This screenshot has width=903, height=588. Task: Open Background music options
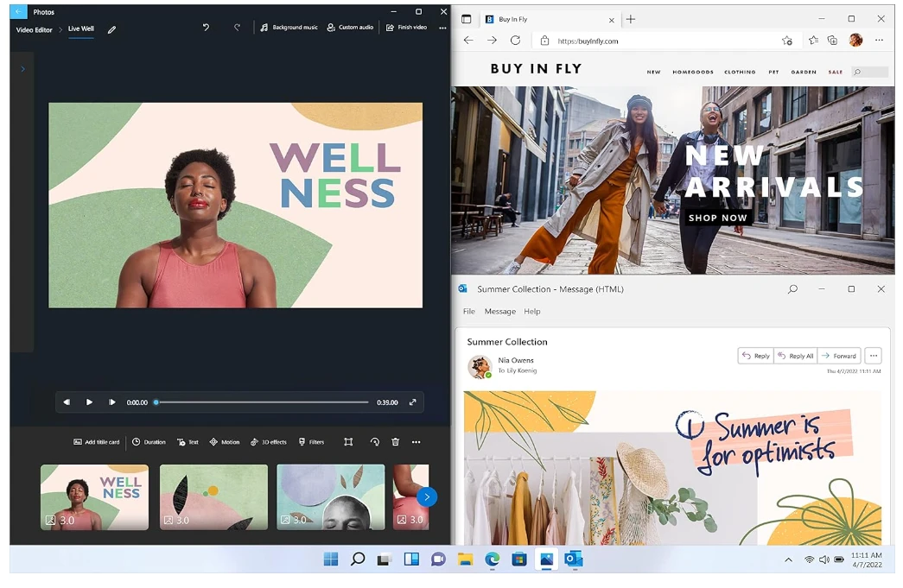289,28
